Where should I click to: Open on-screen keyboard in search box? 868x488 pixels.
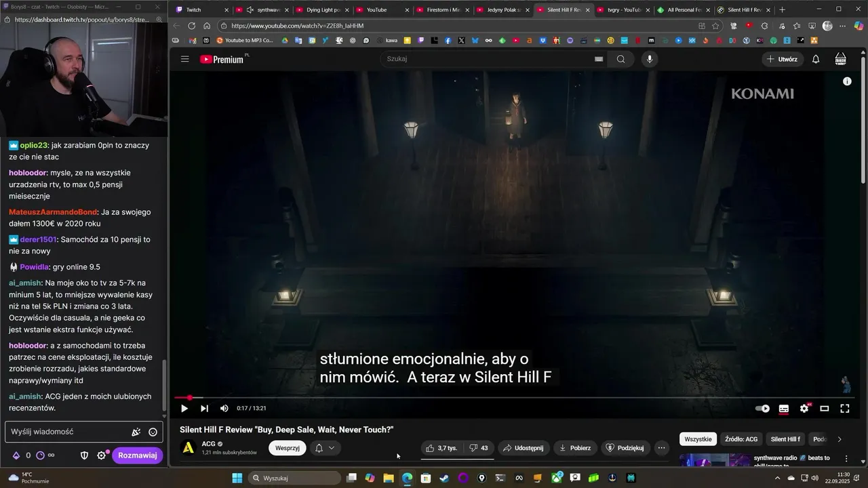[599, 59]
